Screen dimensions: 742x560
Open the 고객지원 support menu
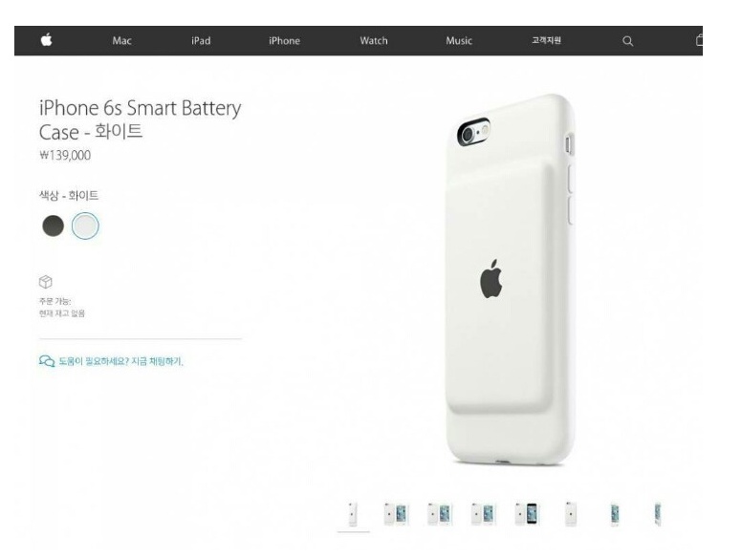pyautogui.click(x=546, y=41)
